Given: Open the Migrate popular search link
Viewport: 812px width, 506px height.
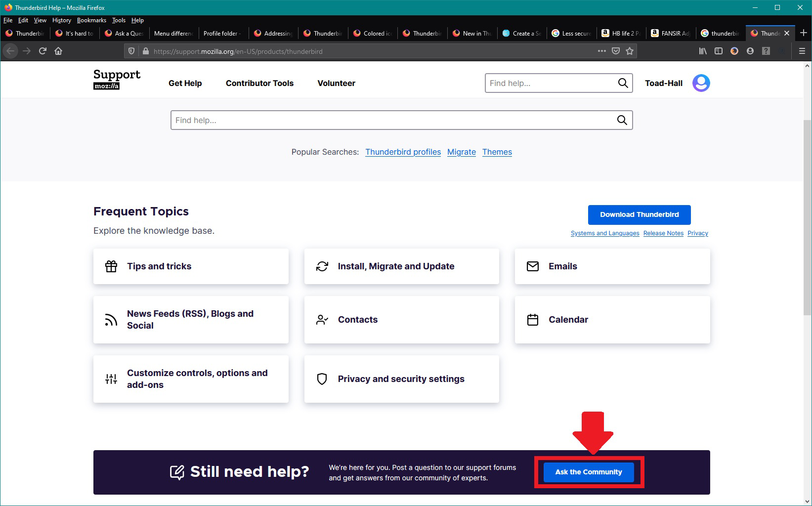Looking at the screenshot, I should click(462, 152).
